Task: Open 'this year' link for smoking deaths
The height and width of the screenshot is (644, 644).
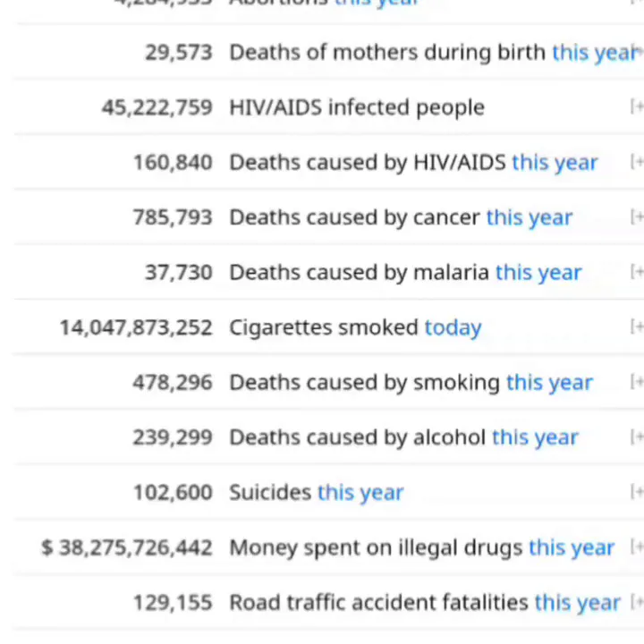Action: 549,383
